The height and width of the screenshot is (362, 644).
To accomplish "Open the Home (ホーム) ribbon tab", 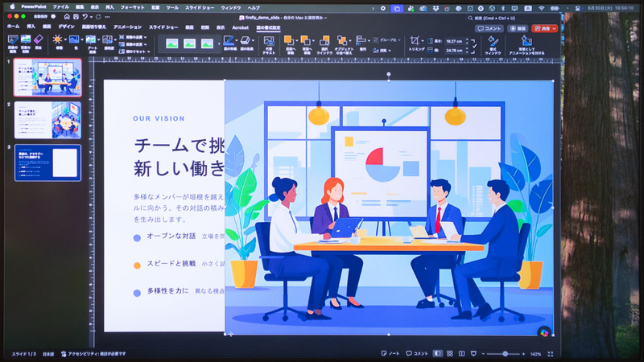I will point(13,27).
